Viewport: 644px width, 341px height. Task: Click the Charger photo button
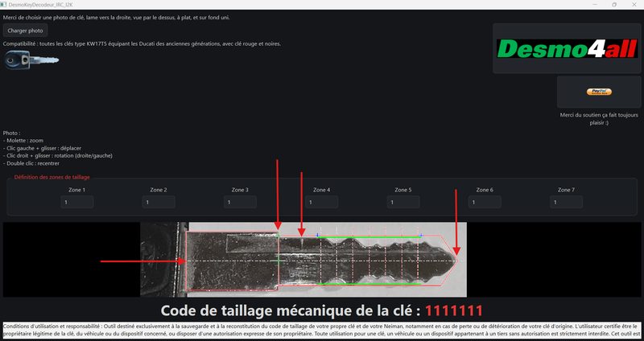tap(26, 31)
